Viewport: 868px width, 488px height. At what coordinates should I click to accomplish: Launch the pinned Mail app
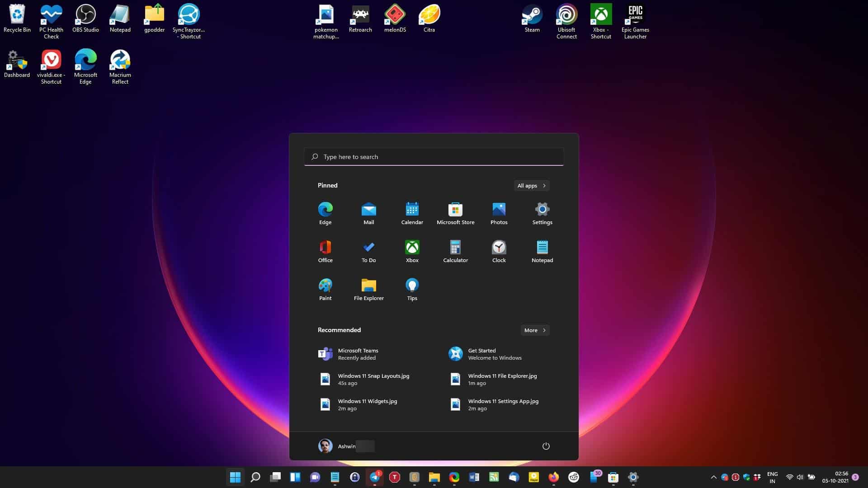coord(368,213)
